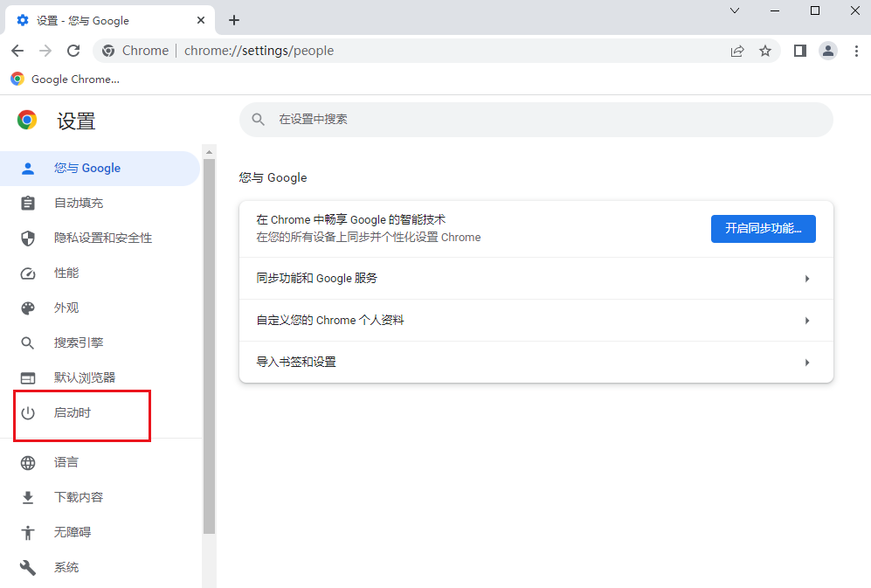Image resolution: width=871 pixels, height=588 pixels.
Task: Click the share icon in address bar
Action: [x=737, y=52]
